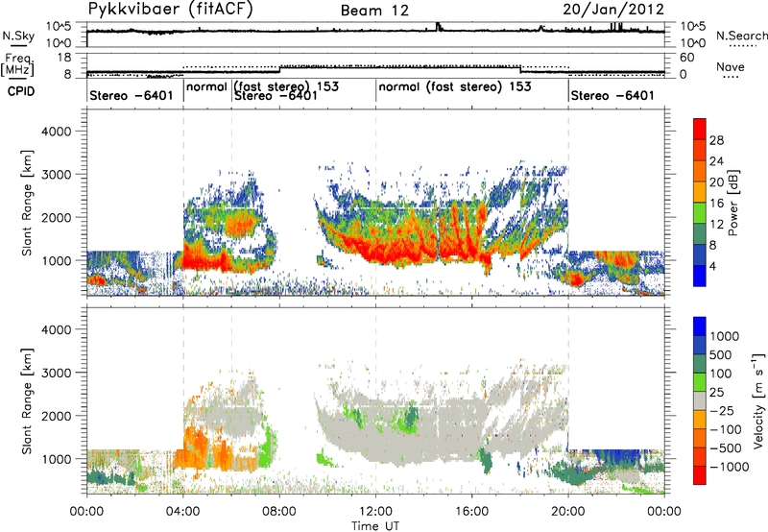
Task: Click the left-side "10^5" N.Sky axis tick
Action: coord(59,26)
